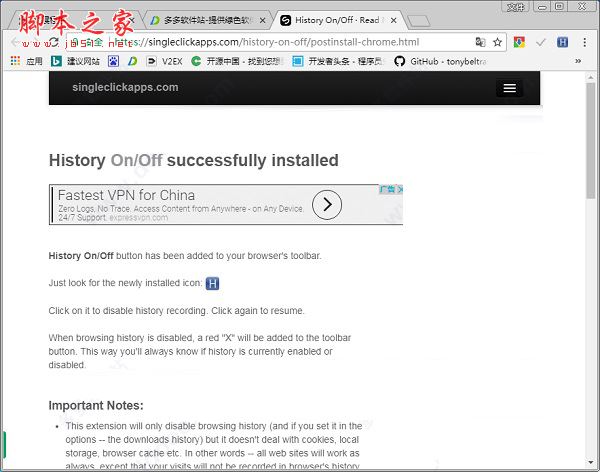Click the arrow circle on VPN ad
Viewport: 600px width, 472px height.
pos(327,204)
